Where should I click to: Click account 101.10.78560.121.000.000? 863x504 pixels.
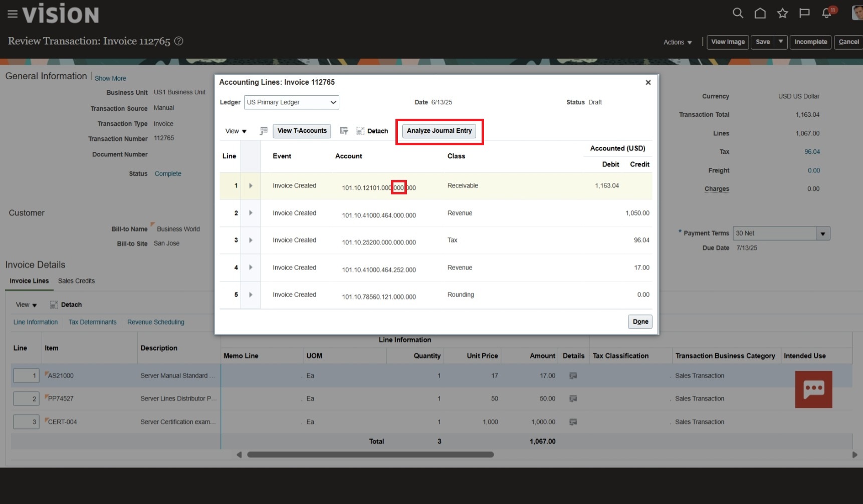[379, 297]
